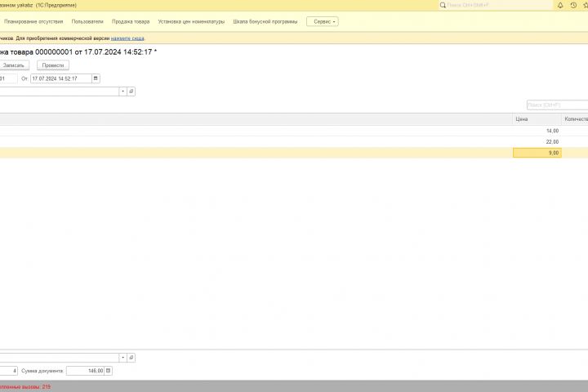Viewport: 588px width, 392px height.
Task: Click the red status text ending in 215
Action: pos(25,386)
